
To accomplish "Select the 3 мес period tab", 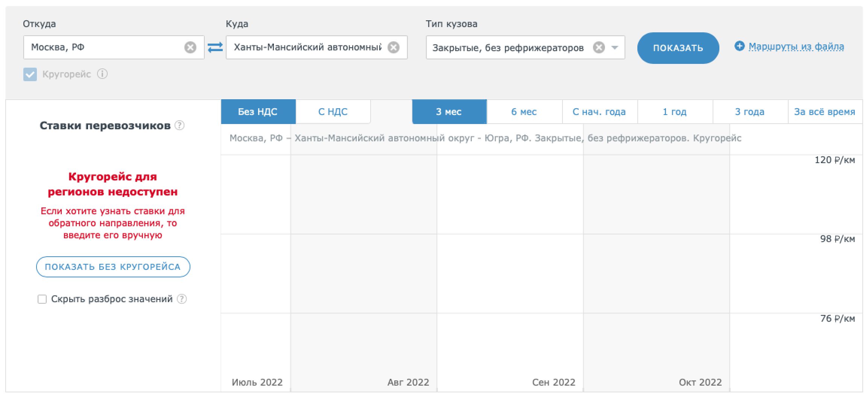I will click(449, 112).
